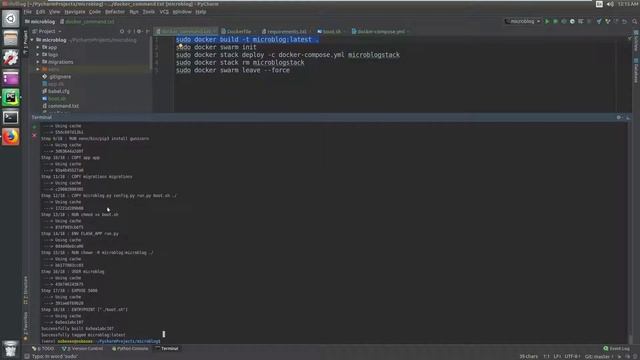This screenshot has width=640, height=360.
Task: Launch Firefox from the dock
Action: (x=11, y=137)
